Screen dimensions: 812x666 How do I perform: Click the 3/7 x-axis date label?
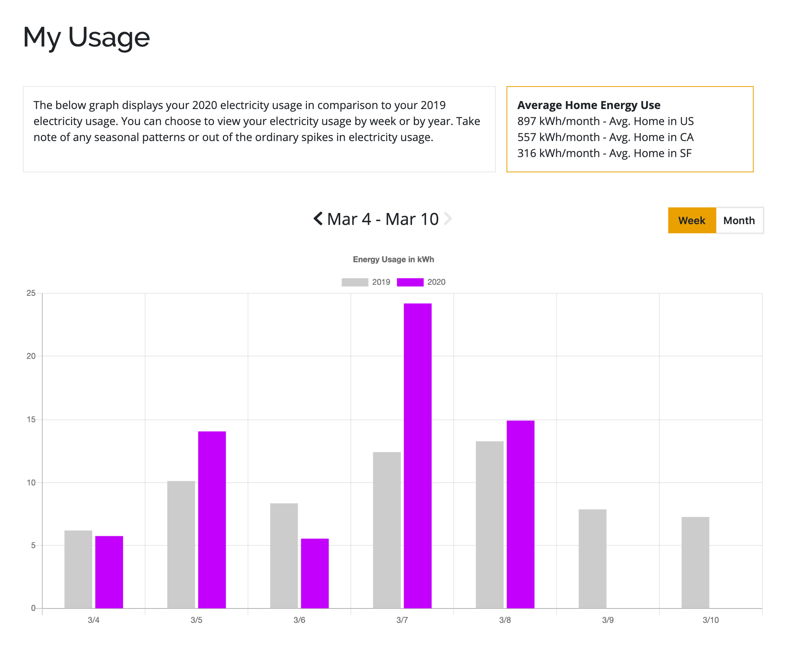point(402,620)
